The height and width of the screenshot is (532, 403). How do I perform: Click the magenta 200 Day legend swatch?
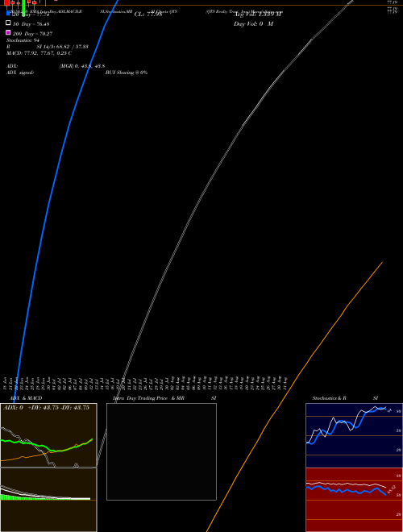(x=8, y=32)
